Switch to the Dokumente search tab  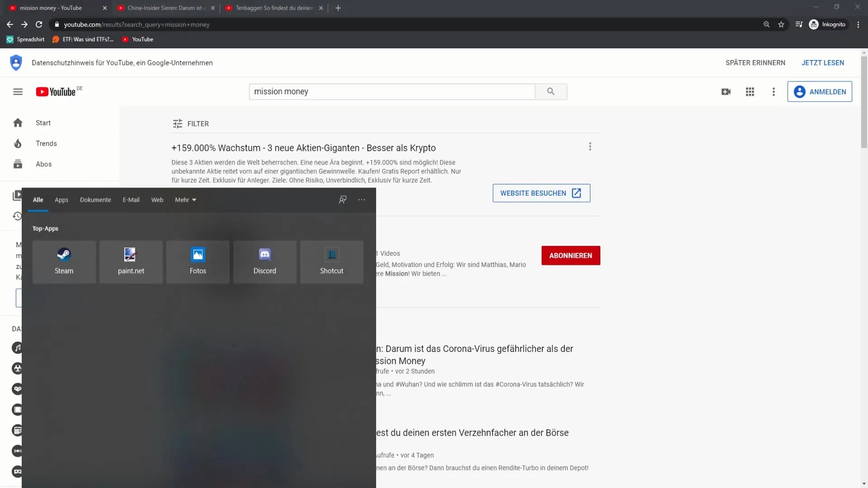[x=95, y=200]
